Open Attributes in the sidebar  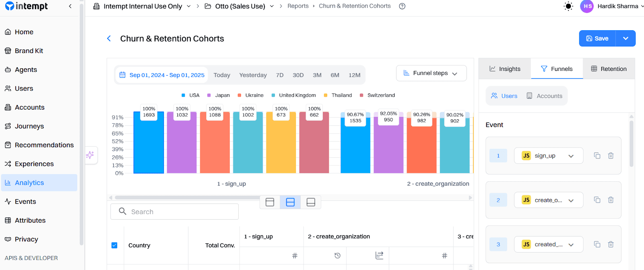pos(39,220)
